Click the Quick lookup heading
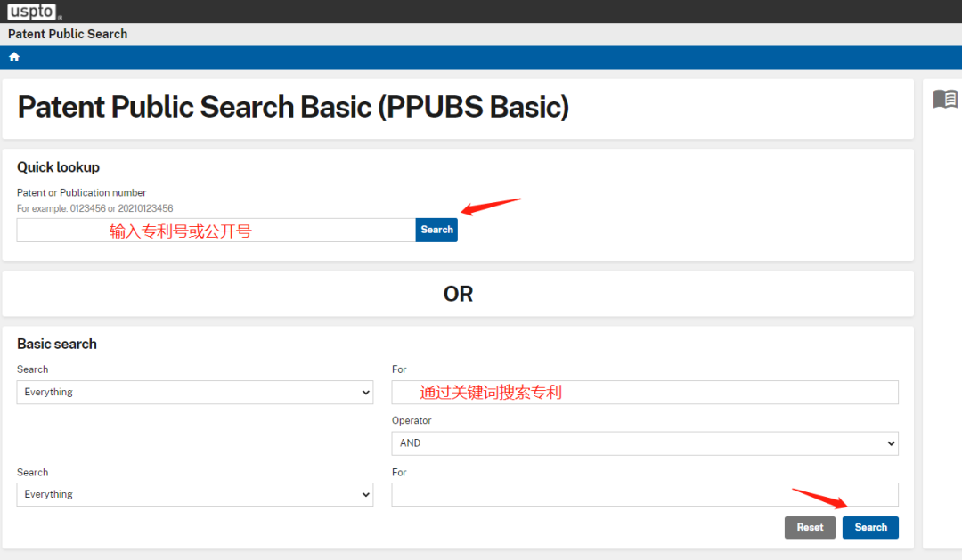This screenshot has height=560, width=962. [58, 167]
